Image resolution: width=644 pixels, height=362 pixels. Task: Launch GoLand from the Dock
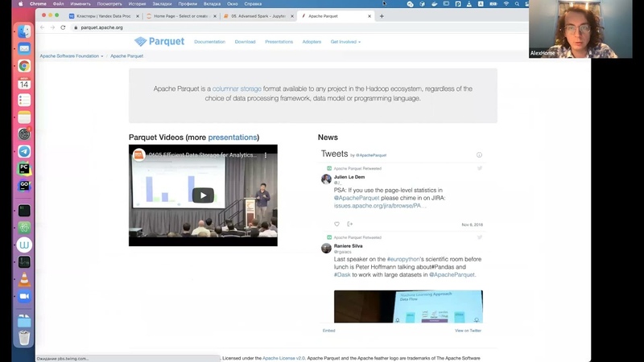pyautogui.click(x=24, y=186)
